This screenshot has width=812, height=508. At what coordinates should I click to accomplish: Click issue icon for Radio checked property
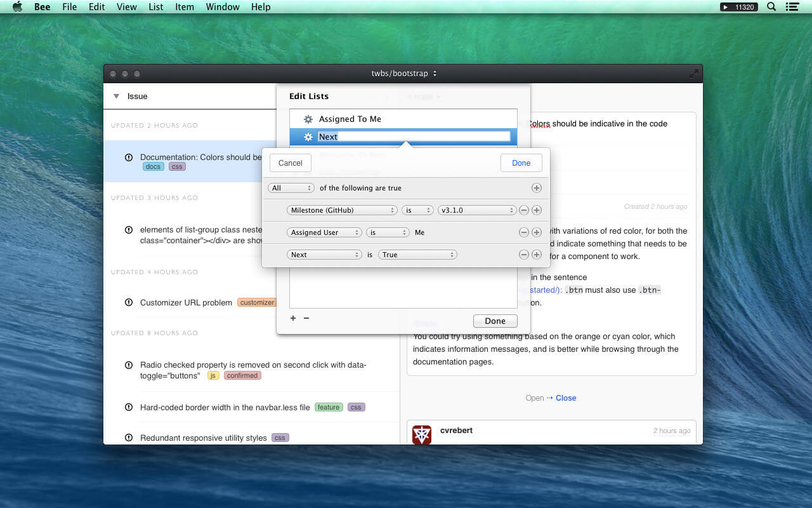(x=129, y=364)
